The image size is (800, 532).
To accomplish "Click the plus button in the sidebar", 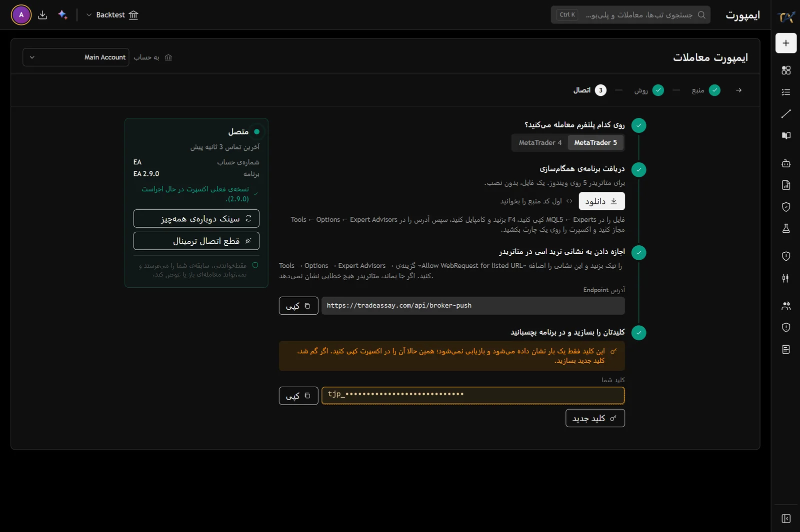I will [786, 43].
